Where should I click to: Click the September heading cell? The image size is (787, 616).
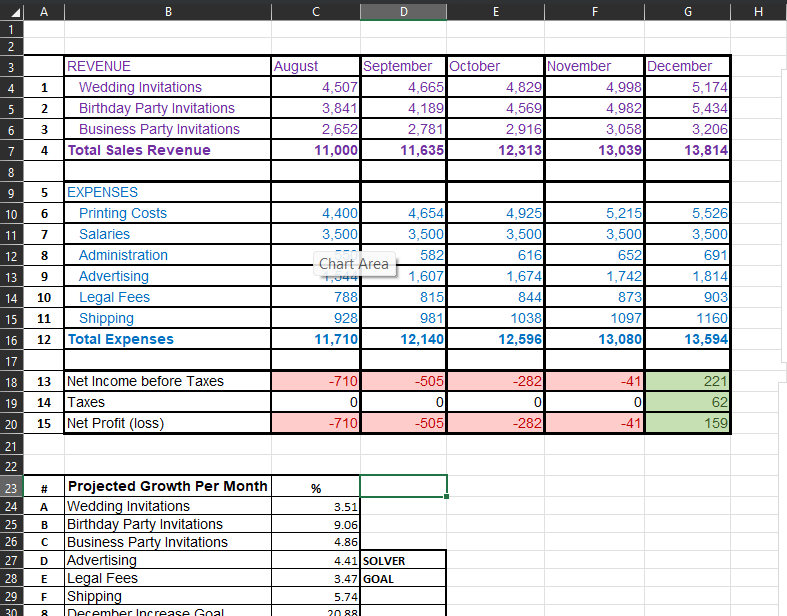click(x=404, y=66)
